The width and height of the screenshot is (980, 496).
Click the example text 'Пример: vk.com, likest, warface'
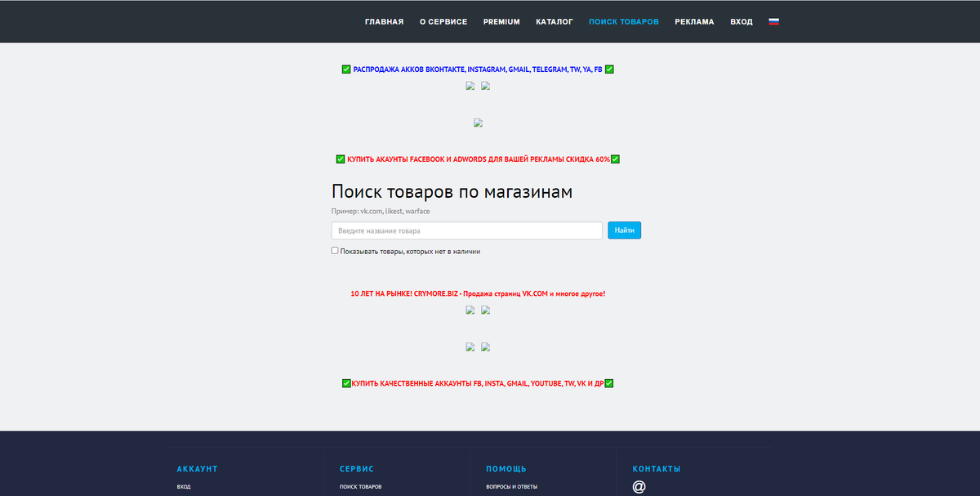pyautogui.click(x=381, y=212)
